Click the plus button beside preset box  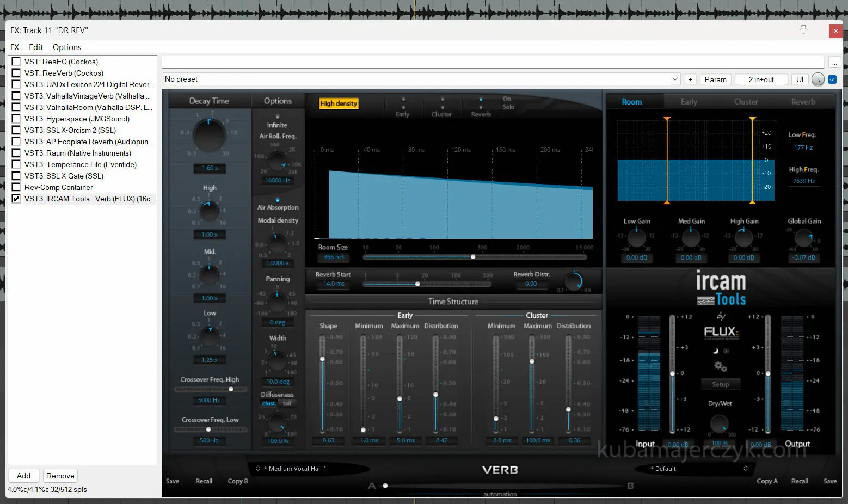pos(690,79)
